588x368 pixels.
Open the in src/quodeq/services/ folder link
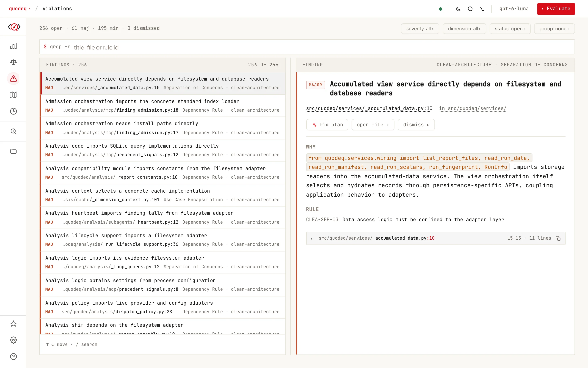point(473,109)
